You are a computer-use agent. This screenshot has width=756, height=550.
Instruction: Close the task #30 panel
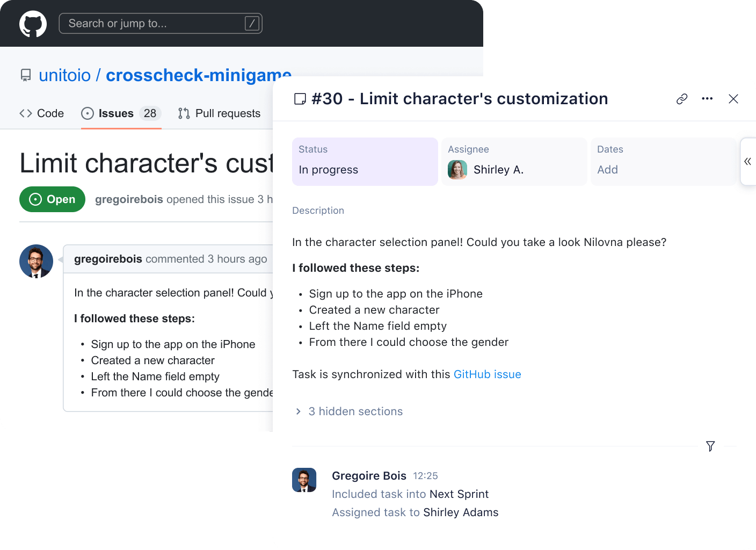tap(733, 99)
